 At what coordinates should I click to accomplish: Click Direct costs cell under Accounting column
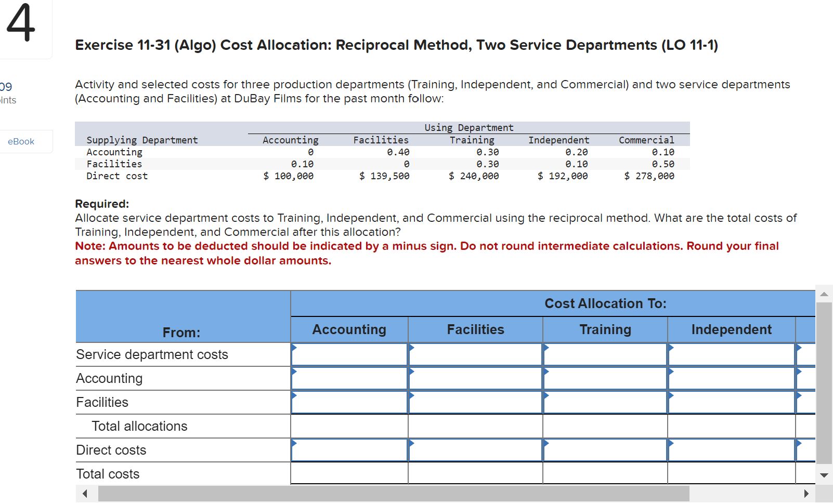[349, 450]
